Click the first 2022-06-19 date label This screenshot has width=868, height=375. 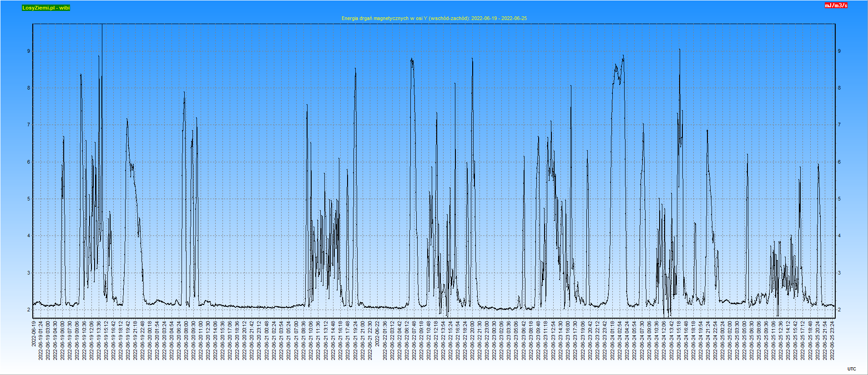34,334
